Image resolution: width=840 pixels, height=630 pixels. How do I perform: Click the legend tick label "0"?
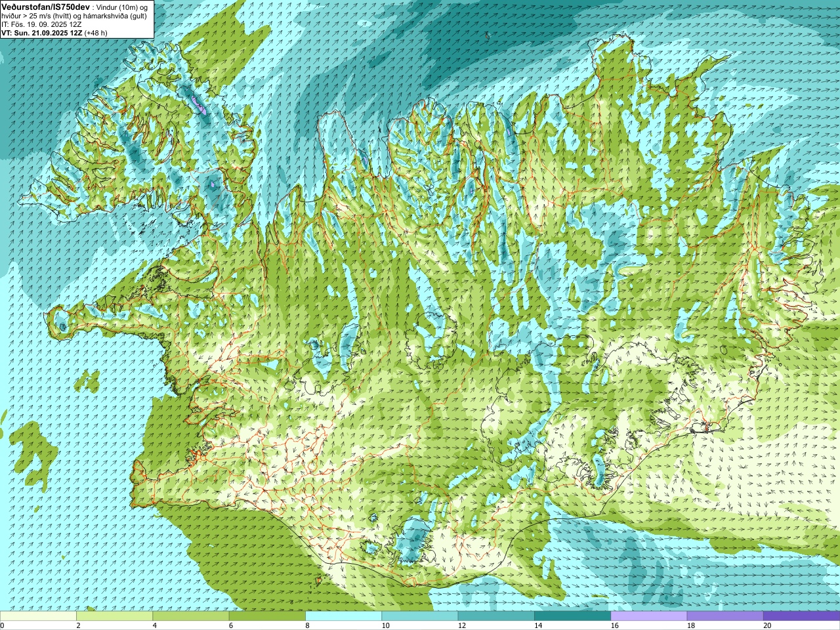point(3,625)
